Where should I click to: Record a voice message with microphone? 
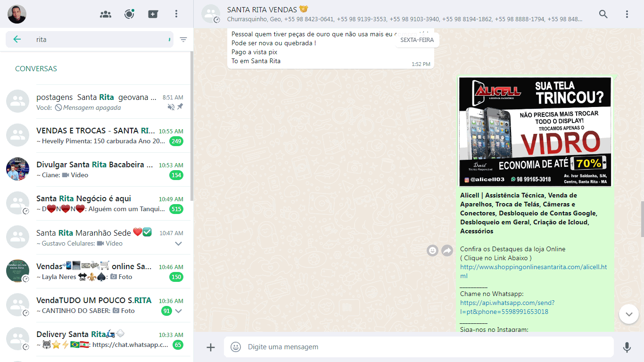pos(627,347)
